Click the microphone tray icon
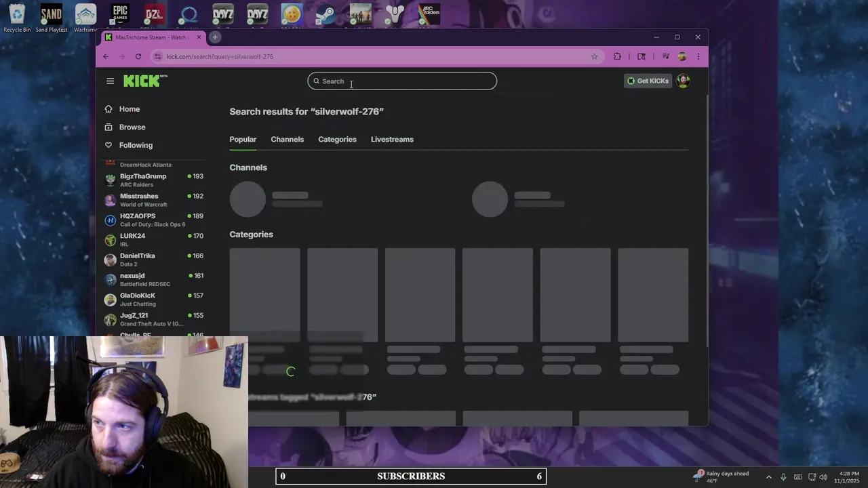This screenshot has height=488, width=868. pos(783,477)
